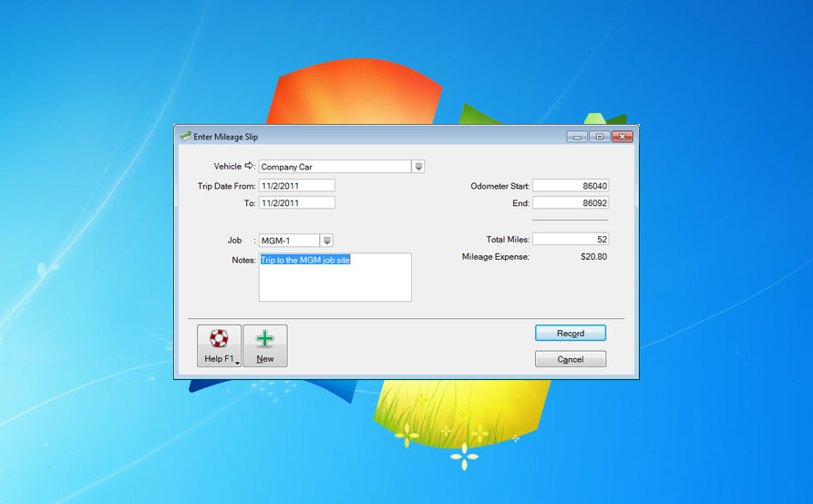Maximize the Enter Mileage Slip window
This screenshot has height=504, width=813.
click(x=600, y=137)
